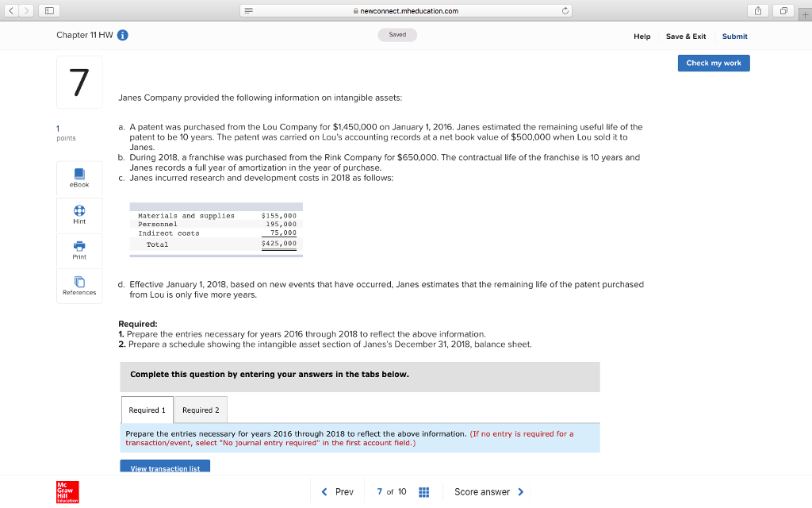Viewport: 812px width, 508px height.
Task: Click Check my work button
Action: 714,63
